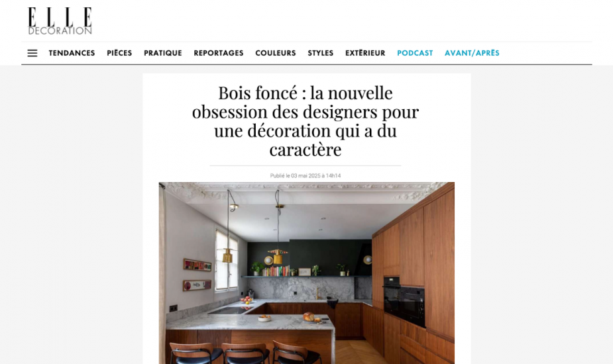
Task: Click the publication date 'Publié le 03 mai 2025'
Action: pos(306,176)
